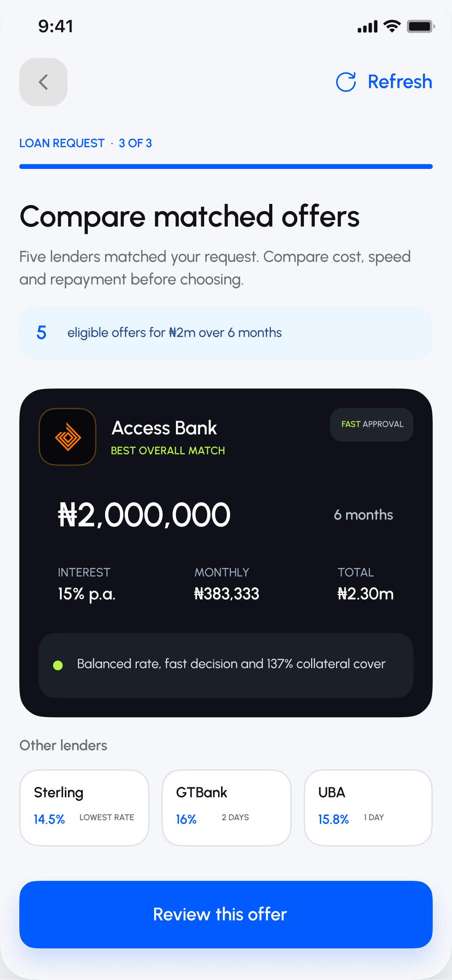Tap the cellular signal bars icon

(x=367, y=27)
